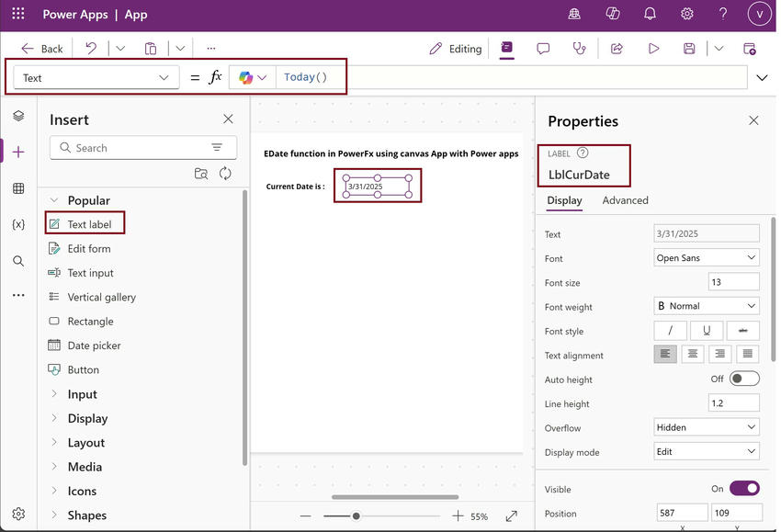Toggle the Copilot panel toolbar icon
This screenshot has width=781, height=532.
click(506, 48)
